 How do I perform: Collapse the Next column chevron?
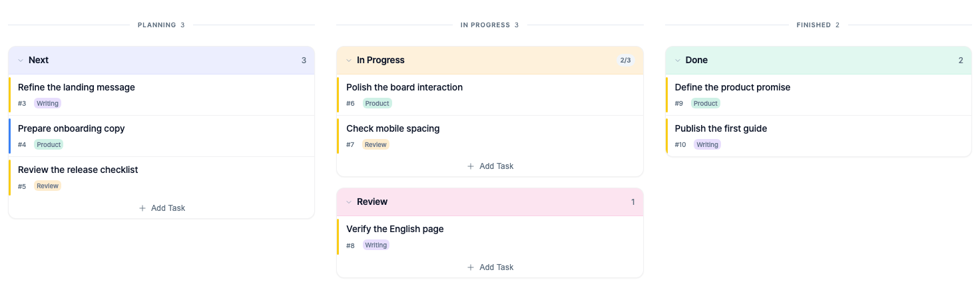[20, 61]
